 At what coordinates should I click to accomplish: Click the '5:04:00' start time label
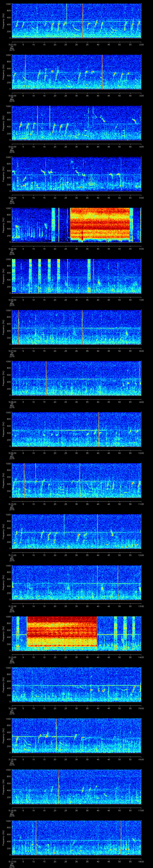[x=12, y=197]
